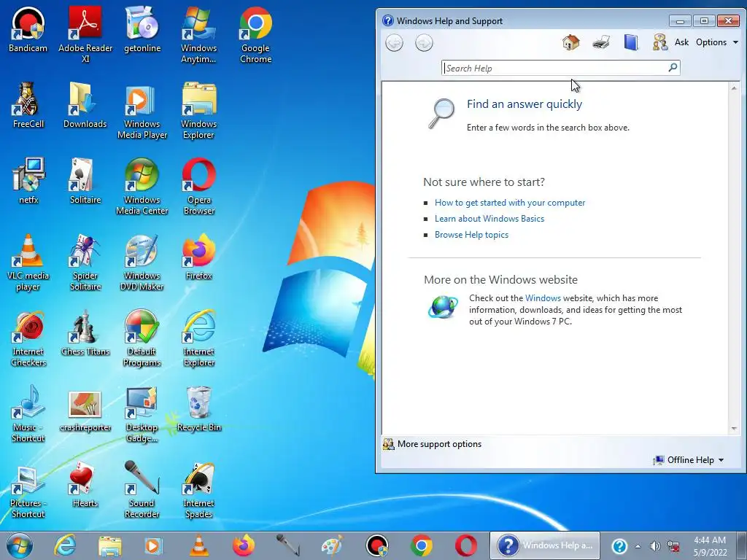Viewport: 747px width, 560px height.
Task: Select Chess Titans desktop icon
Action: pos(85,332)
